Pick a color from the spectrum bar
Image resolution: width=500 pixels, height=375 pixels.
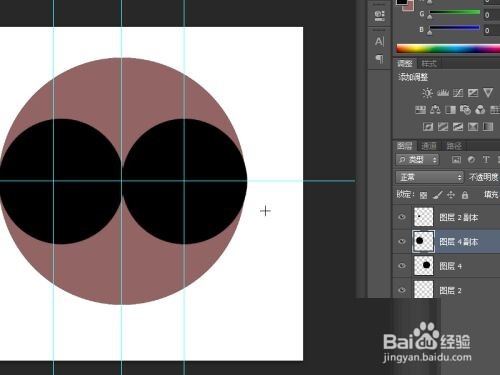pyautogui.click(x=448, y=49)
